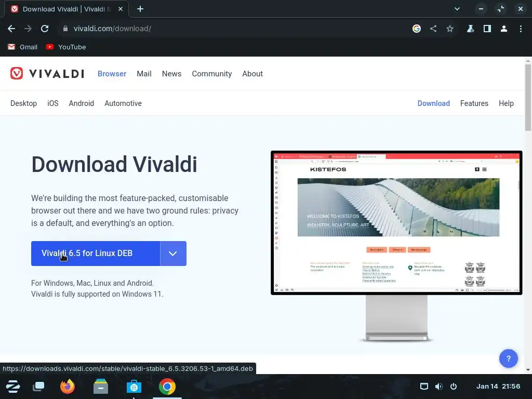Open the Help link
The height and width of the screenshot is (399, 532).
506,103
